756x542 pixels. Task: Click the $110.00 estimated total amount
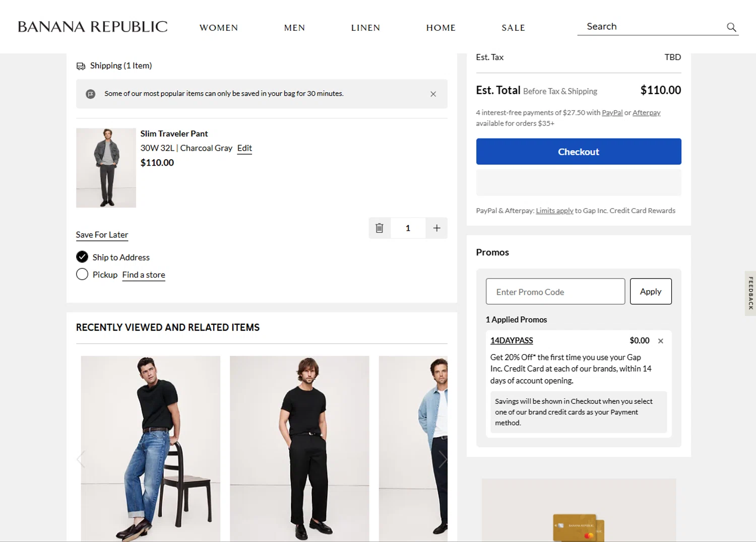click(x=660, y=90)
